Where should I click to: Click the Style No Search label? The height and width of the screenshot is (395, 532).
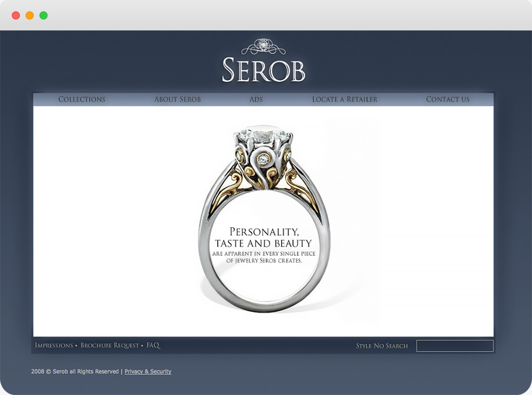382,346
